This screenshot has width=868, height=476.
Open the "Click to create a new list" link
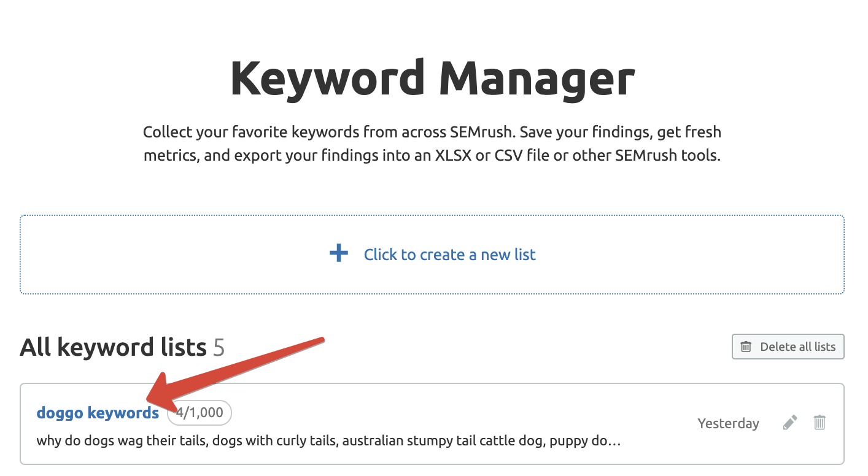pos(449,255)
